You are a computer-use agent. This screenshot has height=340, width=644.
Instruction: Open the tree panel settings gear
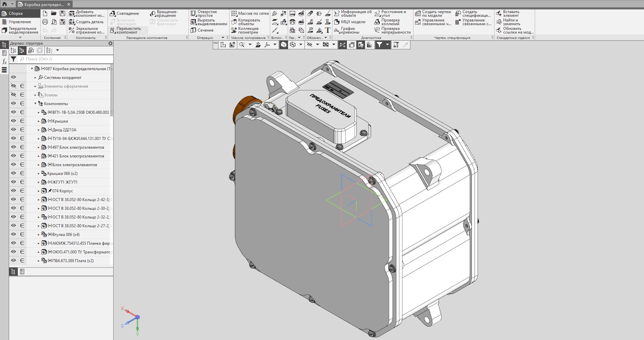pyautogui.click(x=110, y=43)
